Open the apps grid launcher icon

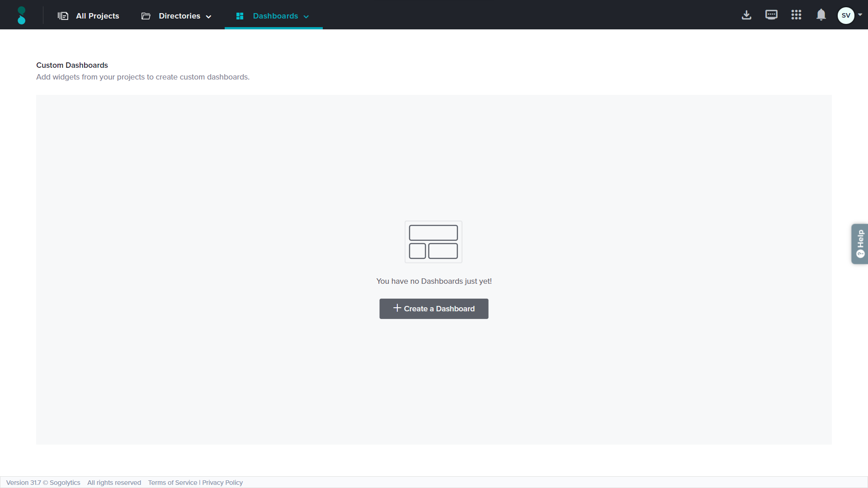(x=796, y=15)
